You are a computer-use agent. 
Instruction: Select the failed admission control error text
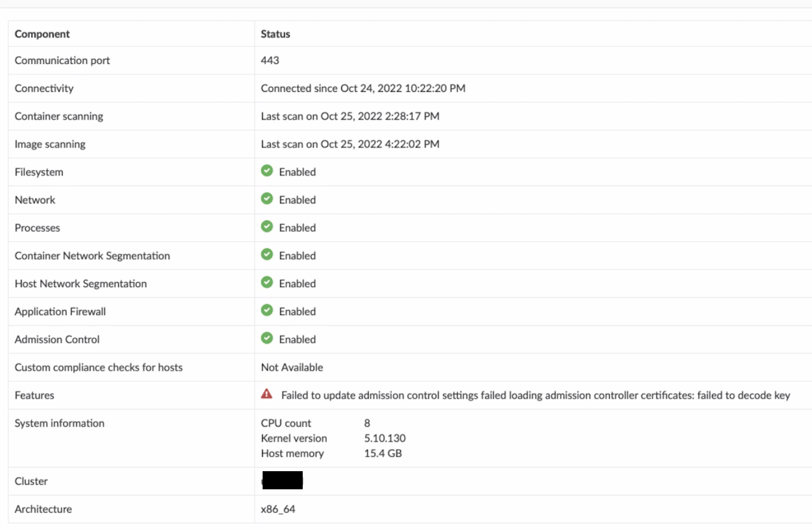pos(535,395)
